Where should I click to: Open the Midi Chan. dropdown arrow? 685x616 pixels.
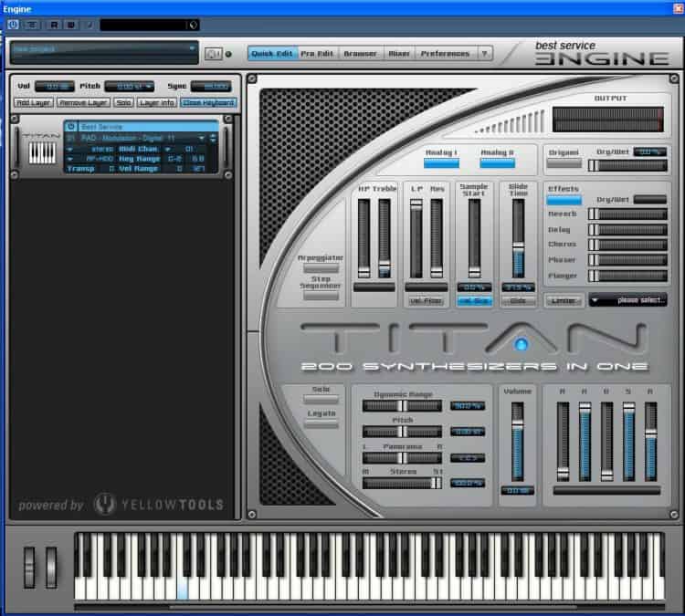point(168,150)
